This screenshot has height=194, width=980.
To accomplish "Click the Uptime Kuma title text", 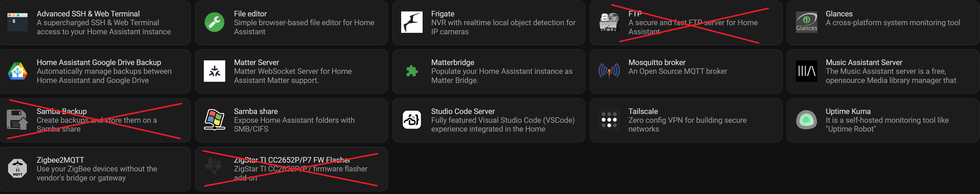I will point(848,111).
